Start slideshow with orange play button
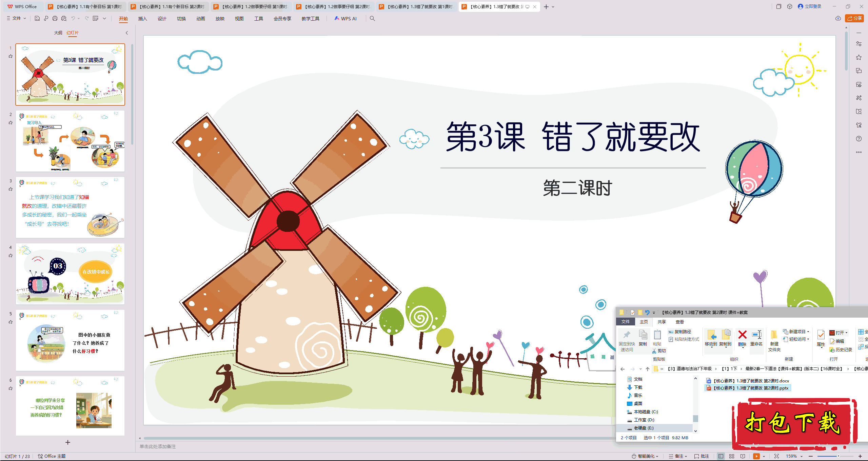 click(756, 456)
